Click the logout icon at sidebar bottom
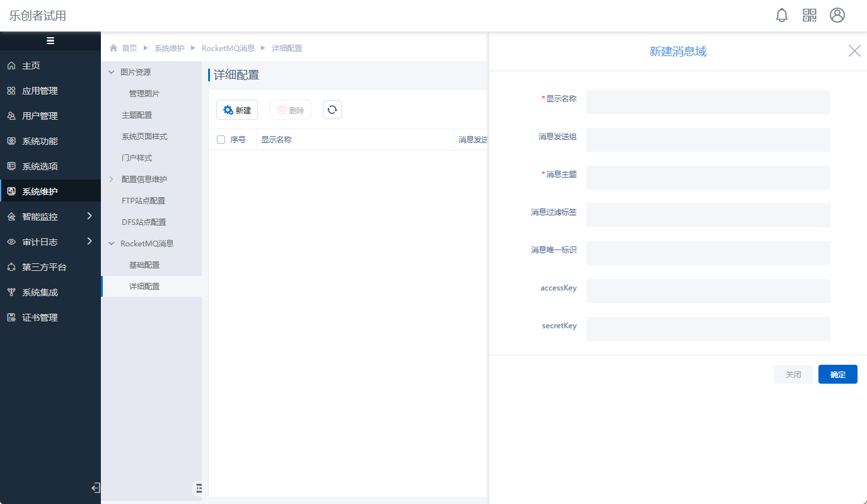 point(95,488)
